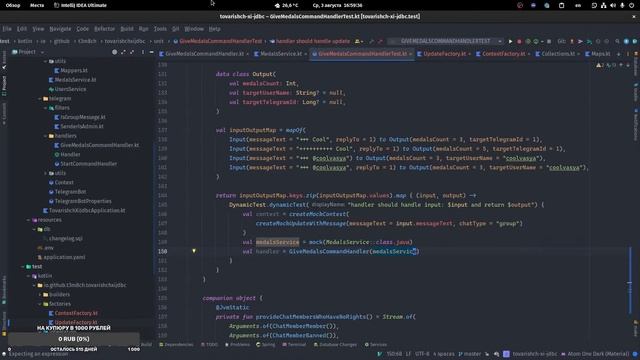Select TovarishchXiJdbcApplication.kt in project tree
The image size is (640, 360).
click(87, 211)
